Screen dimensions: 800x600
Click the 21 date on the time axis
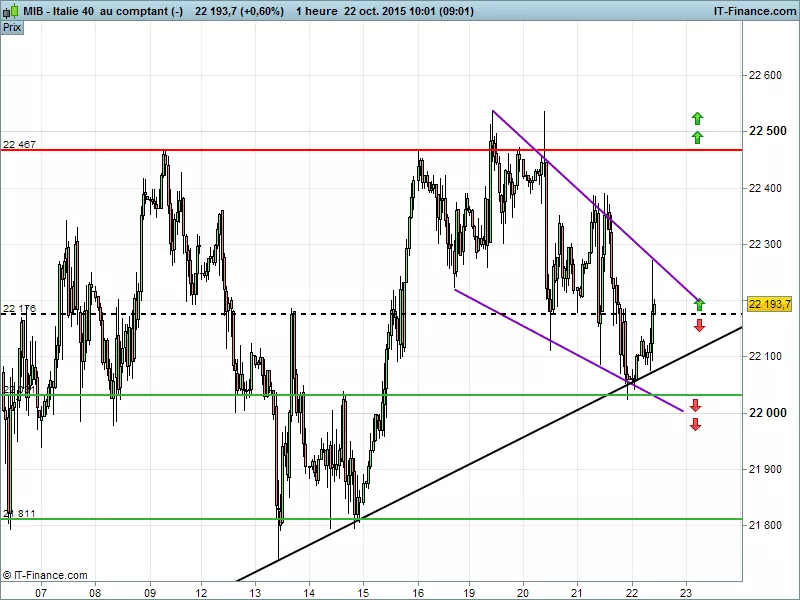577,593
